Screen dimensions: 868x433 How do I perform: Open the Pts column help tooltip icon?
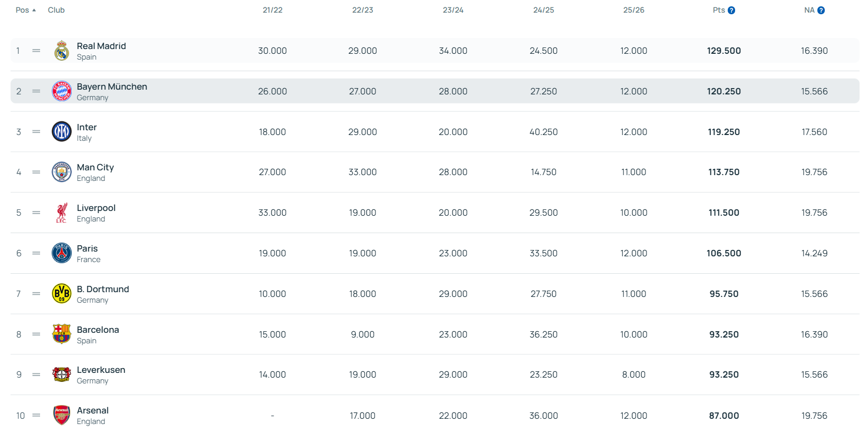[x=731, y=11]
